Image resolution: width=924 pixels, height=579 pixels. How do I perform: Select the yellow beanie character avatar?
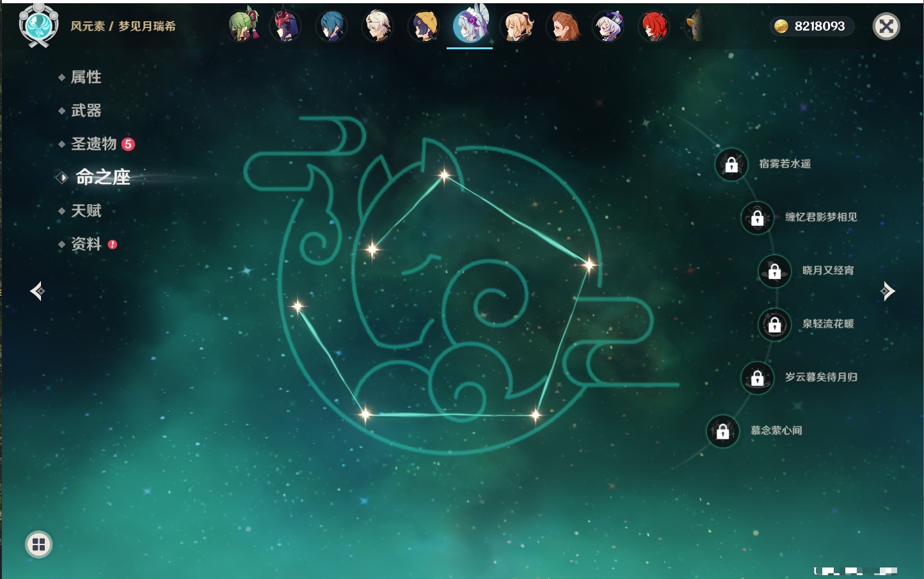coord(424,26)
